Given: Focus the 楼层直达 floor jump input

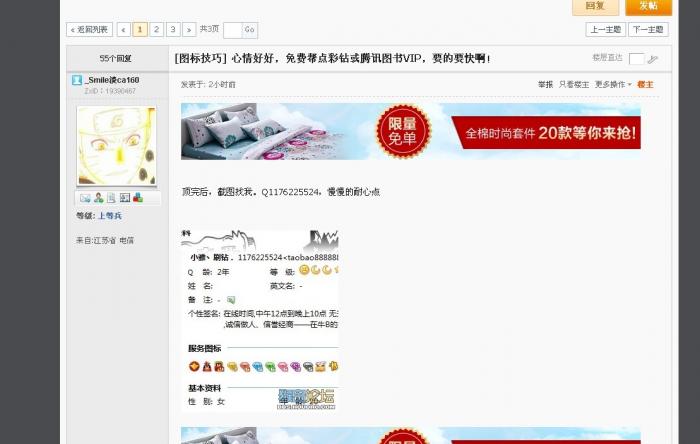Looking at the screenshot, I should point(636,59).
